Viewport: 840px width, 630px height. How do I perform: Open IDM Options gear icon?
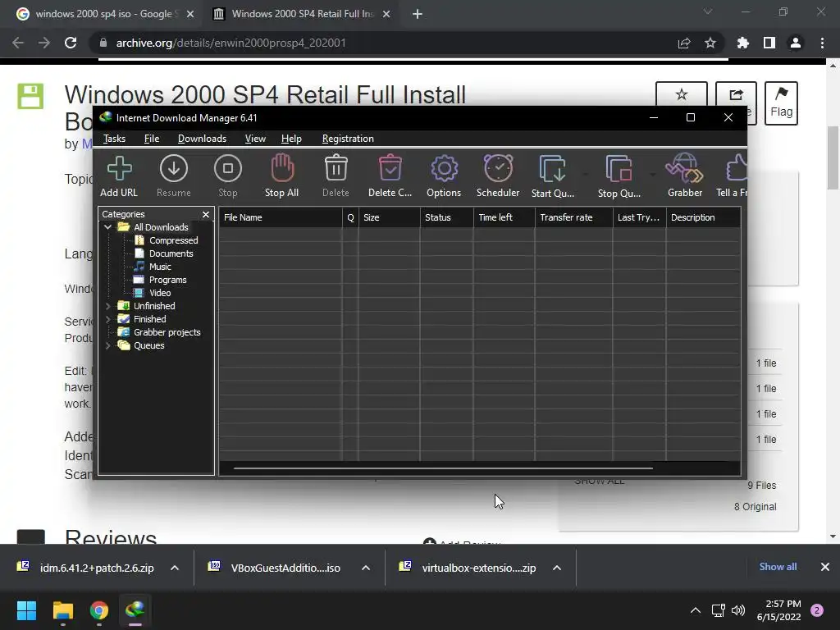click(444, 176)
